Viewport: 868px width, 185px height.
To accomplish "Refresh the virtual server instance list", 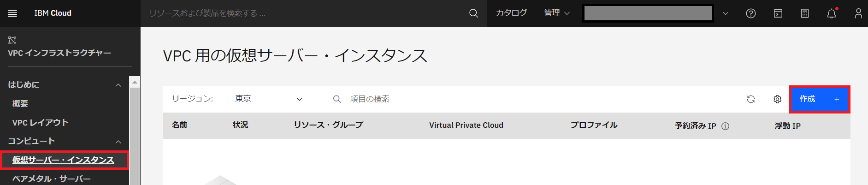I will tap(751, 99).
